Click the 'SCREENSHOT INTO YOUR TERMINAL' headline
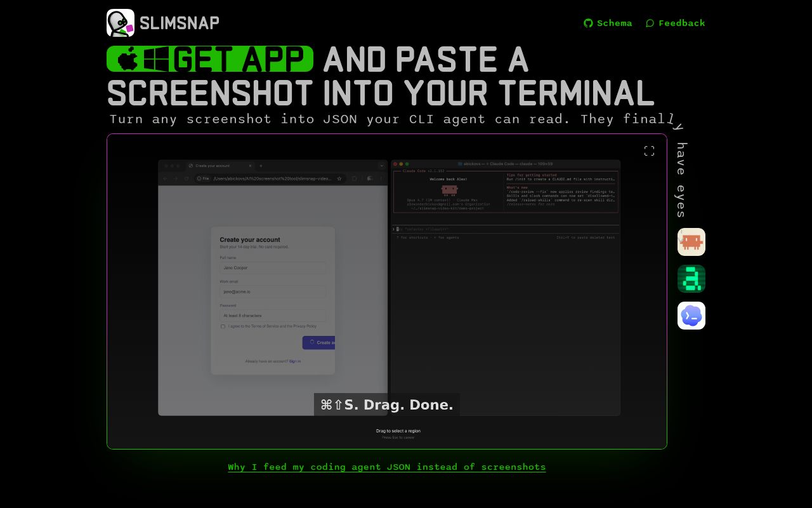The image size is (812, 508). [381, 93]
